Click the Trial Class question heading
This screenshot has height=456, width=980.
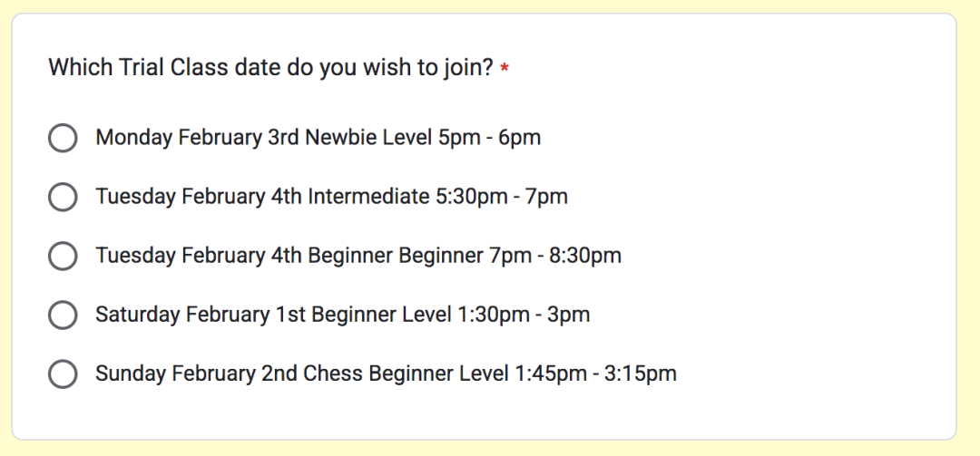[271, 67]
